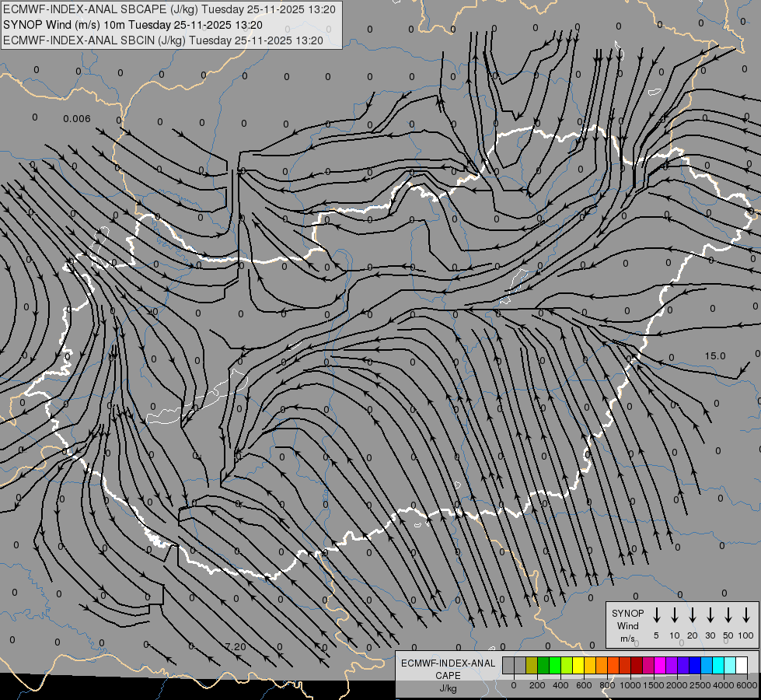Pick the bright magenta CAPE legend swatch
Viewport: 761px width, 700px height.
(x=661, y=665)
